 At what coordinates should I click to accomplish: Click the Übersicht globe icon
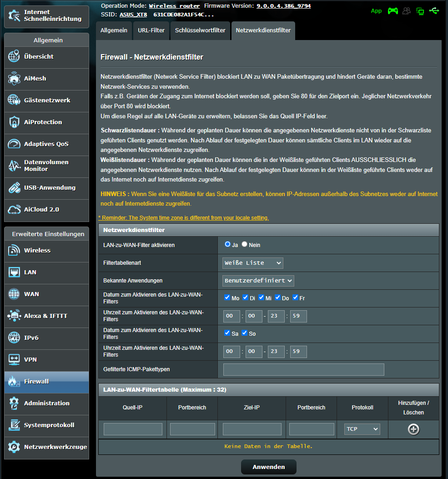coord(14,56)
